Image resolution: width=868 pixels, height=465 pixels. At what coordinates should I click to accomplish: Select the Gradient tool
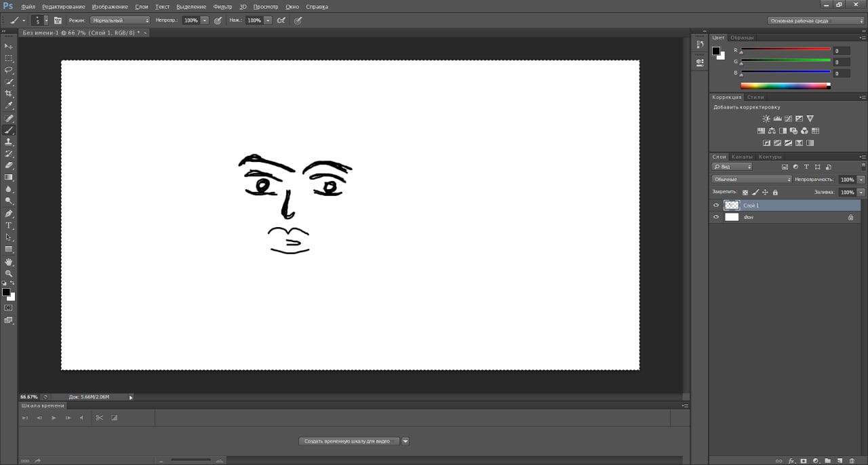pos(9,178)
